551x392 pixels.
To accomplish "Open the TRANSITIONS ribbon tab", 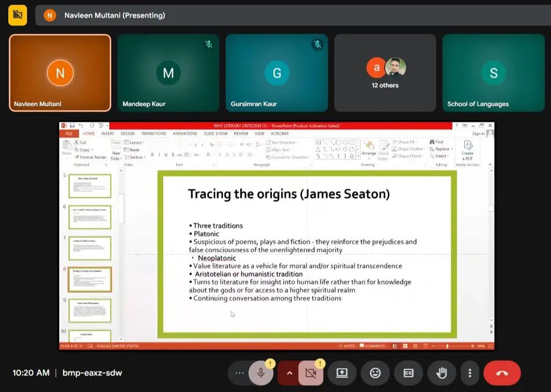I will click(x=154, y=134).
